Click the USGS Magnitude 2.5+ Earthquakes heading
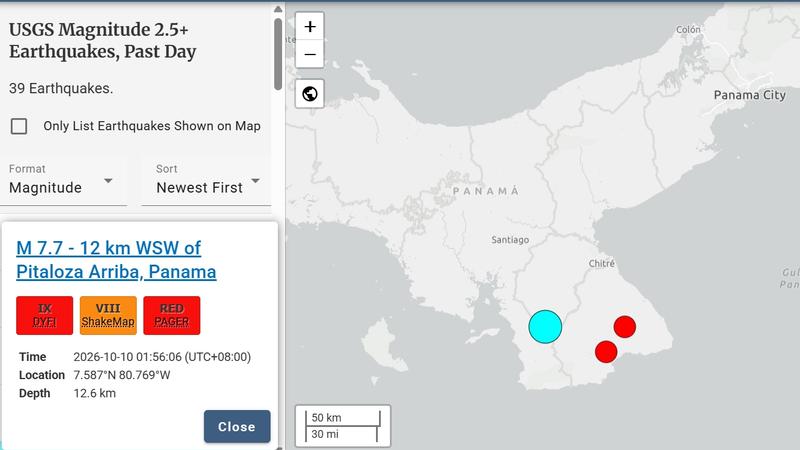The image size is (800, 450). (103, 40)
